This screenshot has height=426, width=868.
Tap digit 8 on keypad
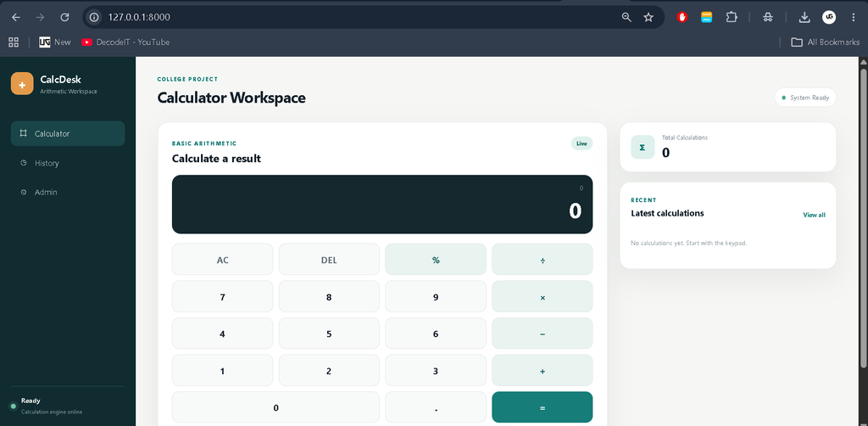[x=329, y=297]
